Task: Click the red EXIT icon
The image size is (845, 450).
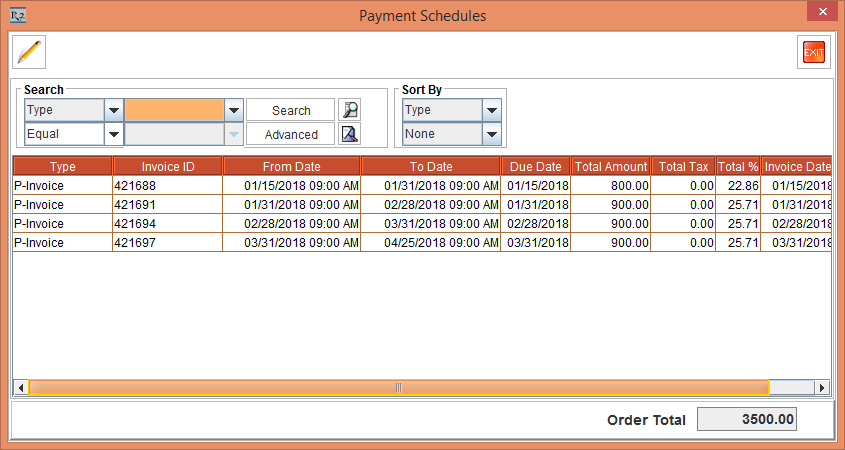Action: pos(814,52)
